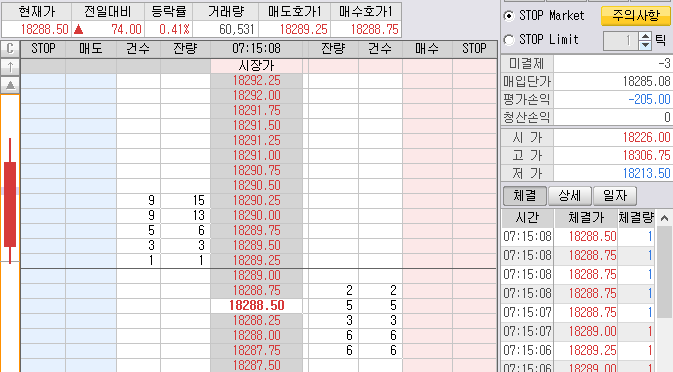Switch to the 체결 tab
Viewport: 673px width, 372px height.
click(x=525, y=196)
